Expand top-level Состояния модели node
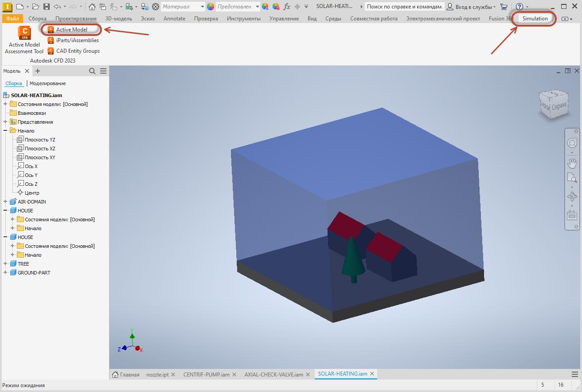 coord(5,104)
